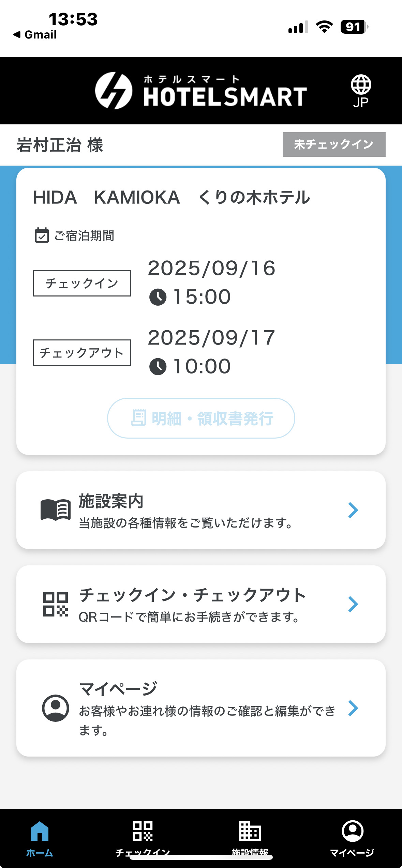Tap the 未チェックイン status badge

(334, 144)
